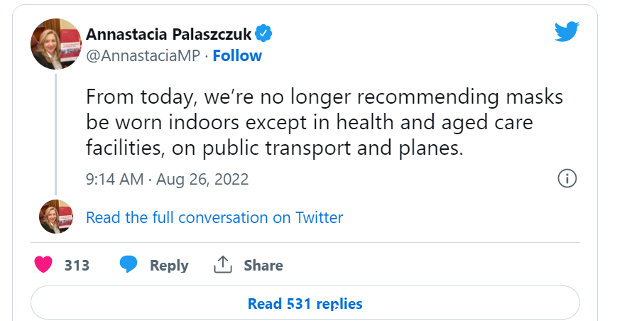
Task: Click the blue verified badge
Action: point(263,33)
